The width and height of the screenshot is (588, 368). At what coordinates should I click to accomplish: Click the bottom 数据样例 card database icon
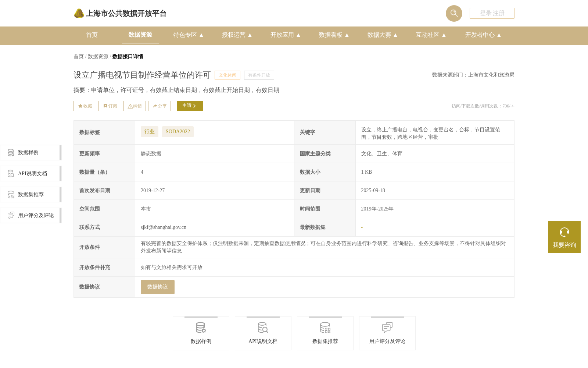(201, 328)
